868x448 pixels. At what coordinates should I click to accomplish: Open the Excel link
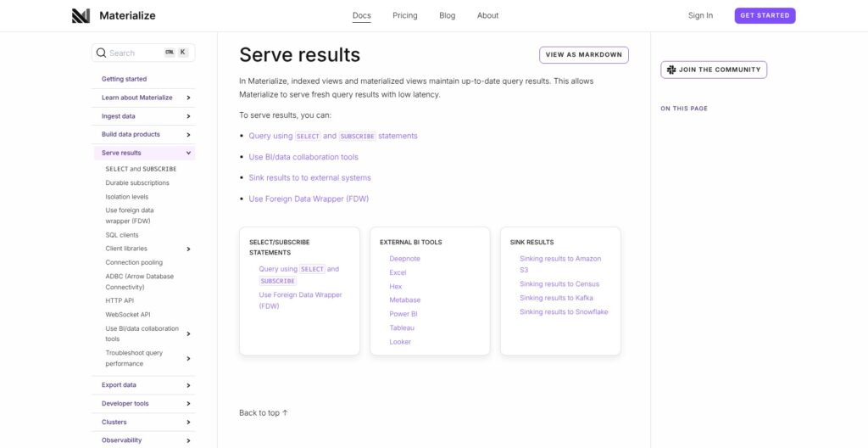click(398, 273)
